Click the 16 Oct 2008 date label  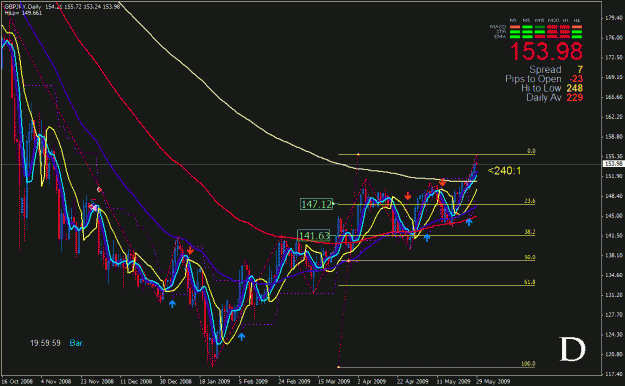tap(17, 381)
